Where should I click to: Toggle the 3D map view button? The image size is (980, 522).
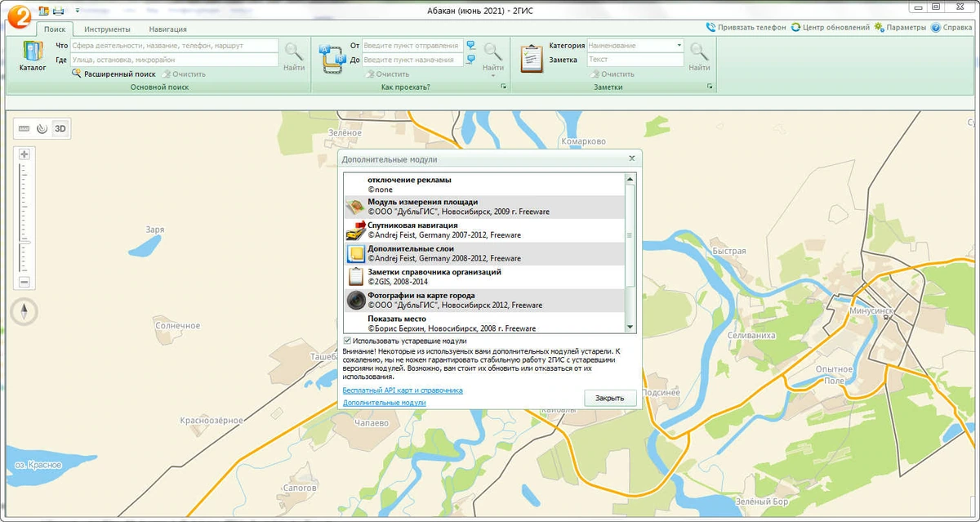coord(60,128)
